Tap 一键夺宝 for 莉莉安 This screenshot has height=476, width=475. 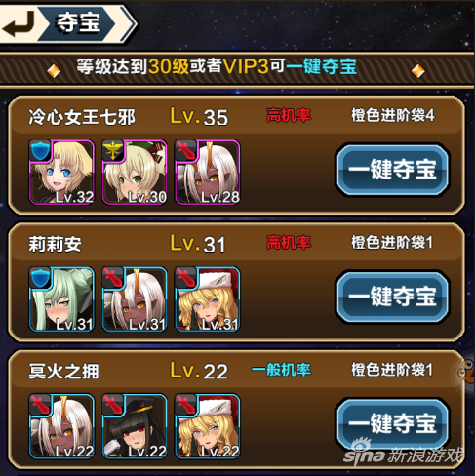point(392,297)
